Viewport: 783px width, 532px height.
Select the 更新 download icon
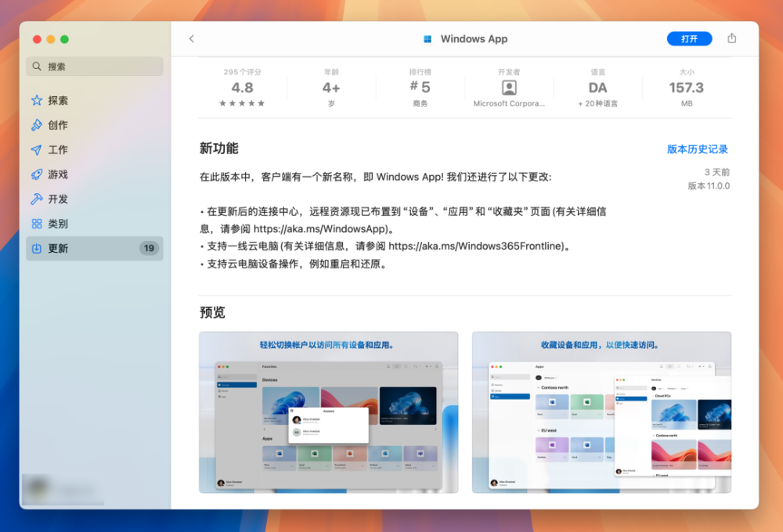(x=37, y=249)
